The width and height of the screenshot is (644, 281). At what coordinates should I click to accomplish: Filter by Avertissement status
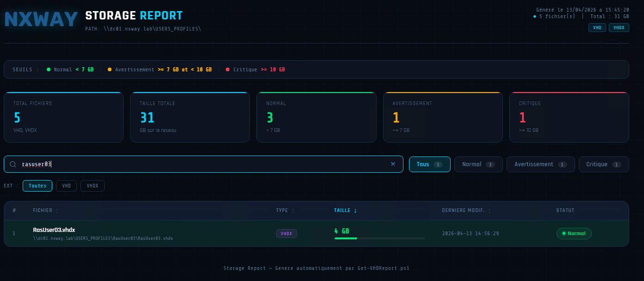click(540, 164)
